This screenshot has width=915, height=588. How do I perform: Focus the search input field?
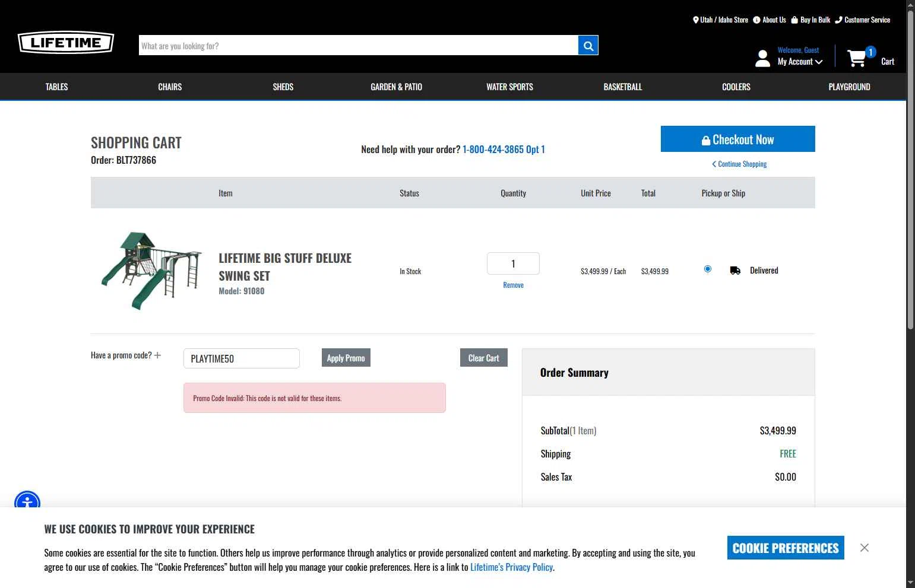click(x=359, y=46)
